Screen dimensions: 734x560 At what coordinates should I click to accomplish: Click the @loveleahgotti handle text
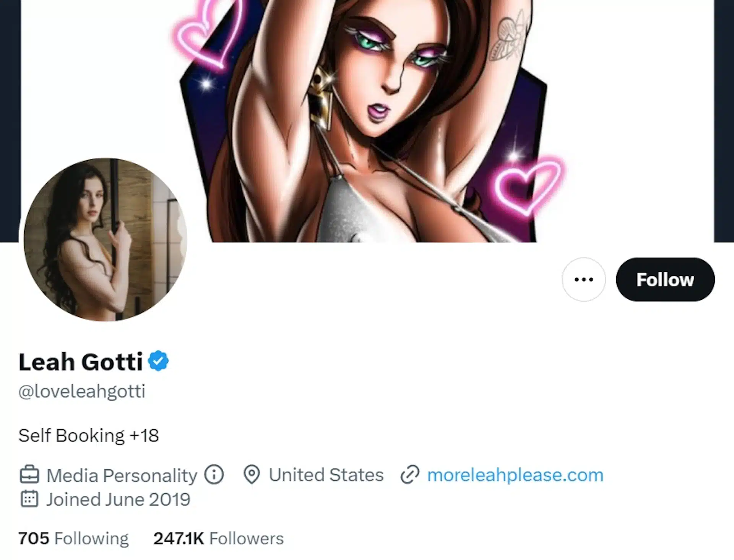tap(82, 391)
